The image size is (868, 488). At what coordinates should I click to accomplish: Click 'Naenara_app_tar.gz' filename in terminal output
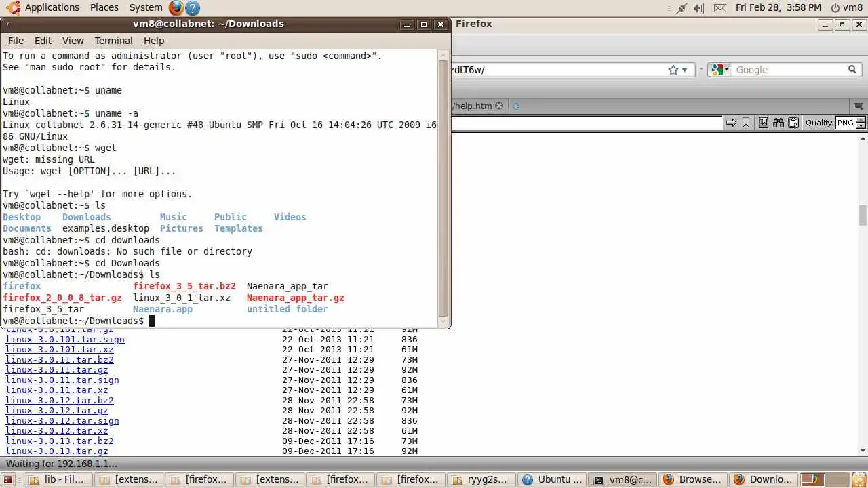(296, 298)
